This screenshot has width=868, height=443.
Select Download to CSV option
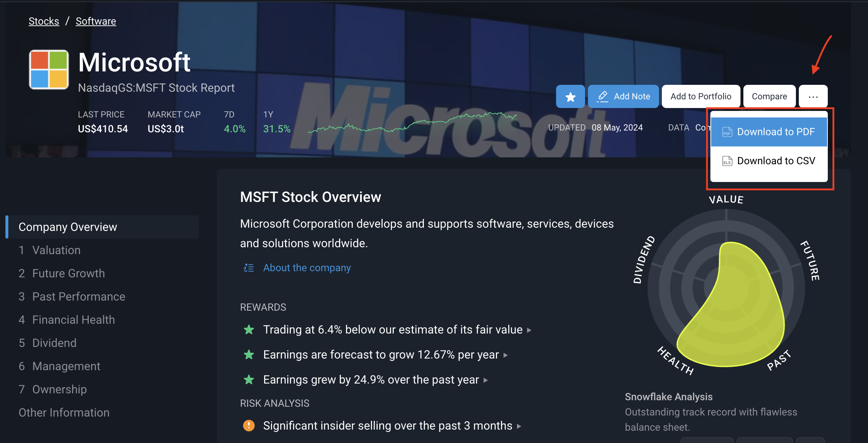point(769,161)
